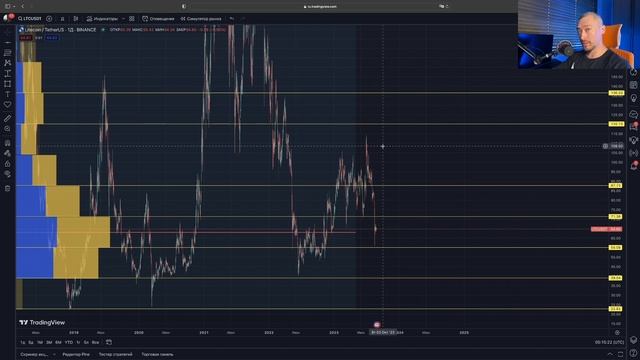Select the rectangle shapes tool
Image resolution: width=640 pixels, height=360 pixels.
coord(7,84)
